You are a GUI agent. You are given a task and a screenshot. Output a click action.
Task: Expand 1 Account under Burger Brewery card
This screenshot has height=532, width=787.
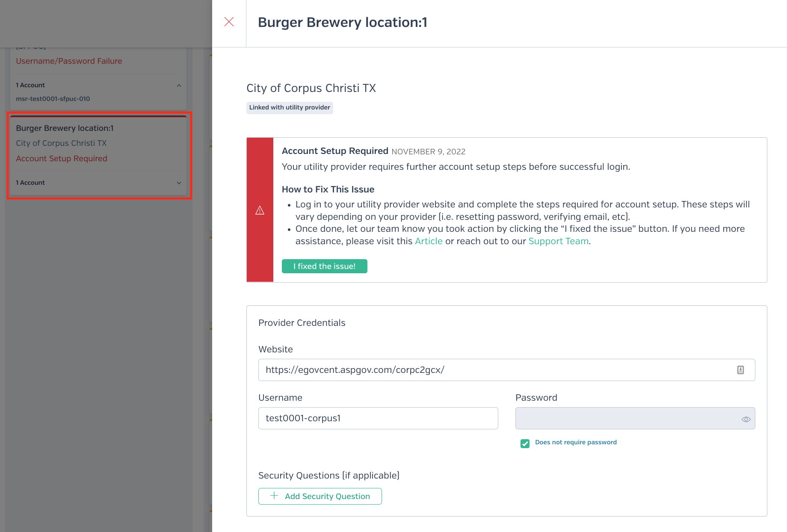tap(98, 183)
